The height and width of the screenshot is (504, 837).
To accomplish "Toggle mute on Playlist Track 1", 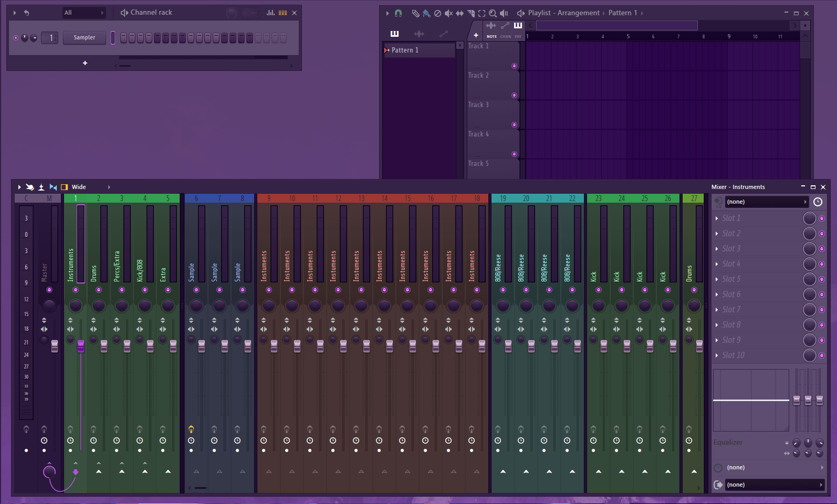I will tap(514, 66).
